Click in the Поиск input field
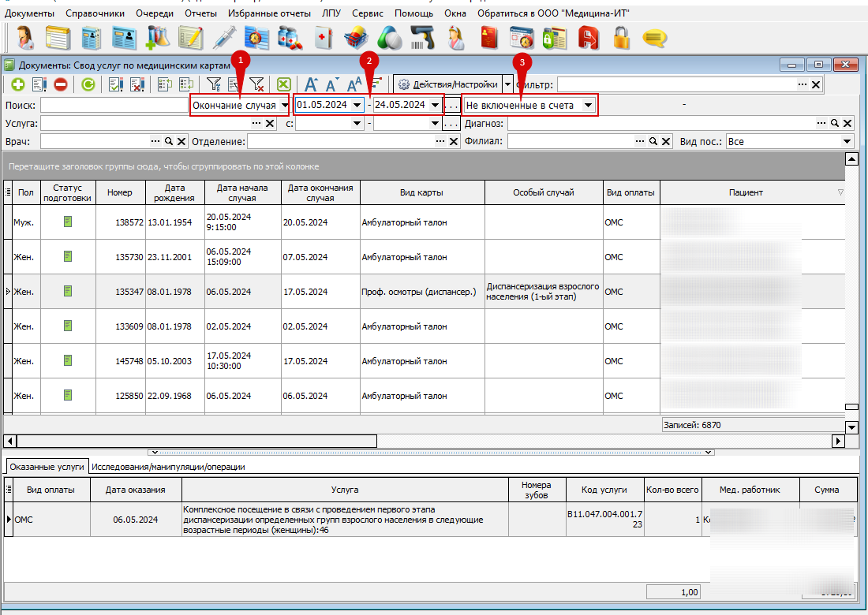Viewport: 868px width, 615px height. coord(114,105)
